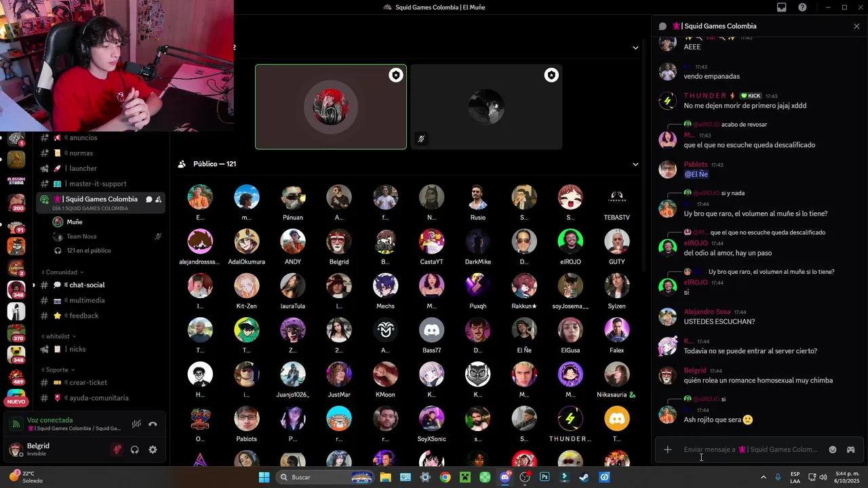Screen dimensions: 868x488
Task: Collapse the Público — 121 section
Action: coord(635,164)
